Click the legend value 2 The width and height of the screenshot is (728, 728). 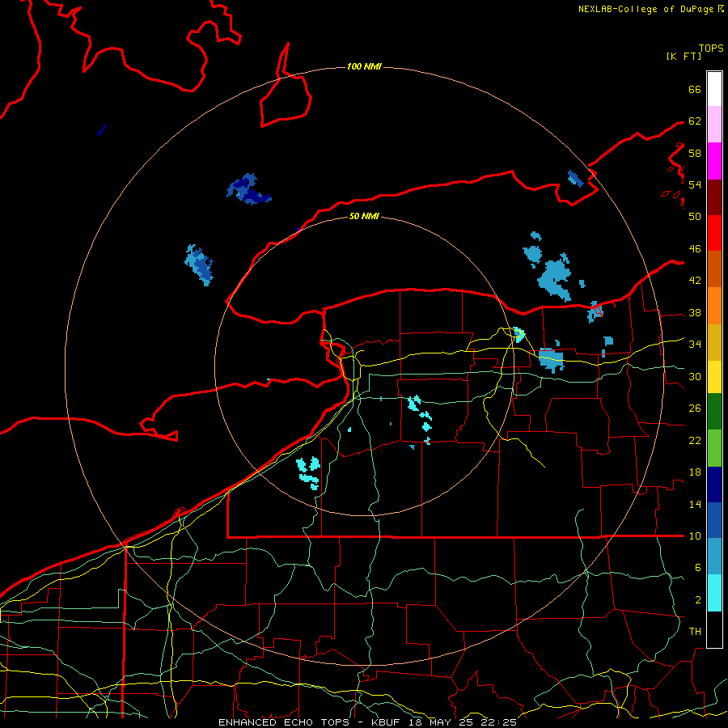coord(697,600)
